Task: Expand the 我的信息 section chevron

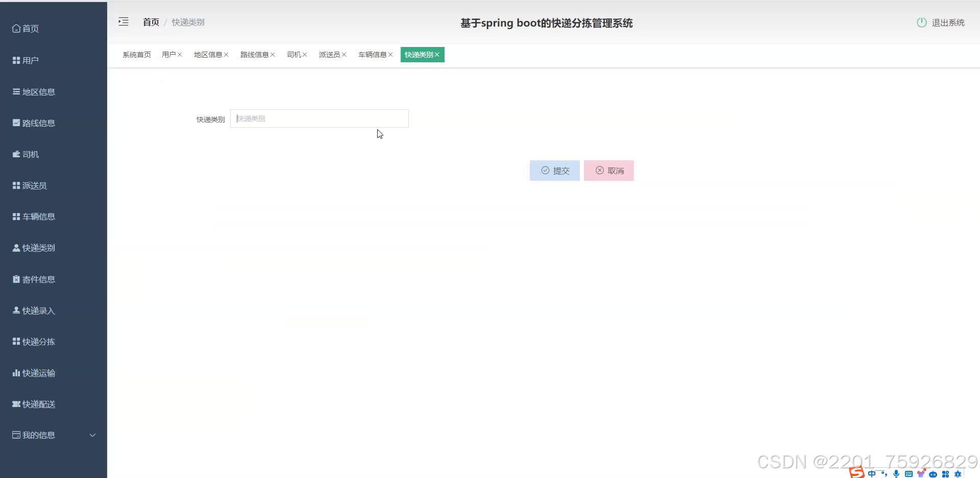Action: 92,435
